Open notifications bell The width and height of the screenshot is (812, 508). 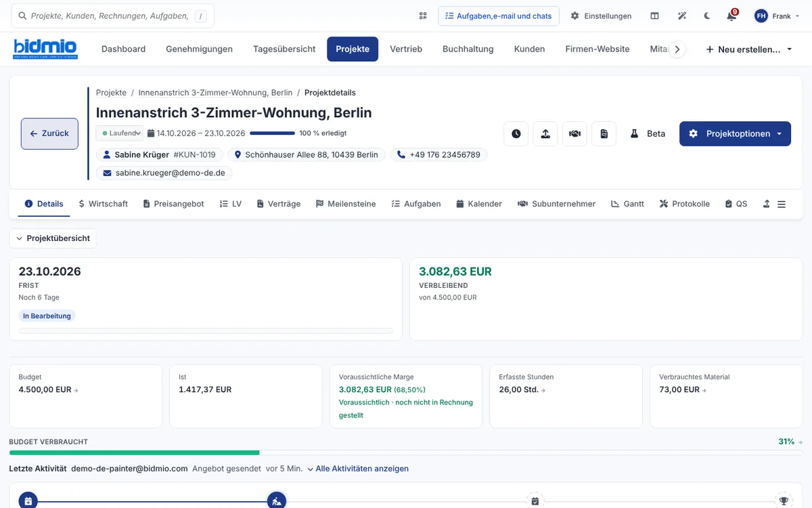pyautogui.click(x=731, y=16)
